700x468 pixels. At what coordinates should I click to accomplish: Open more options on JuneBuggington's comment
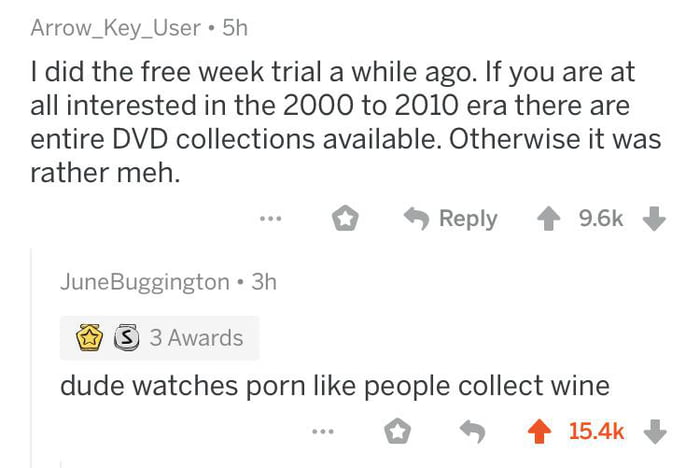[321, 432]
